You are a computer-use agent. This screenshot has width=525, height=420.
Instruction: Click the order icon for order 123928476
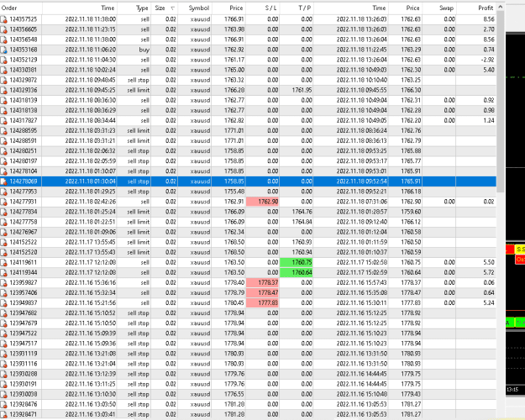(x=3, y=404)
